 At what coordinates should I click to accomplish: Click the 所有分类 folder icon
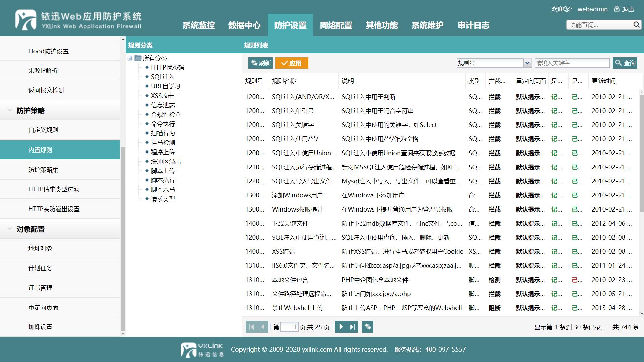pos(138,58)
